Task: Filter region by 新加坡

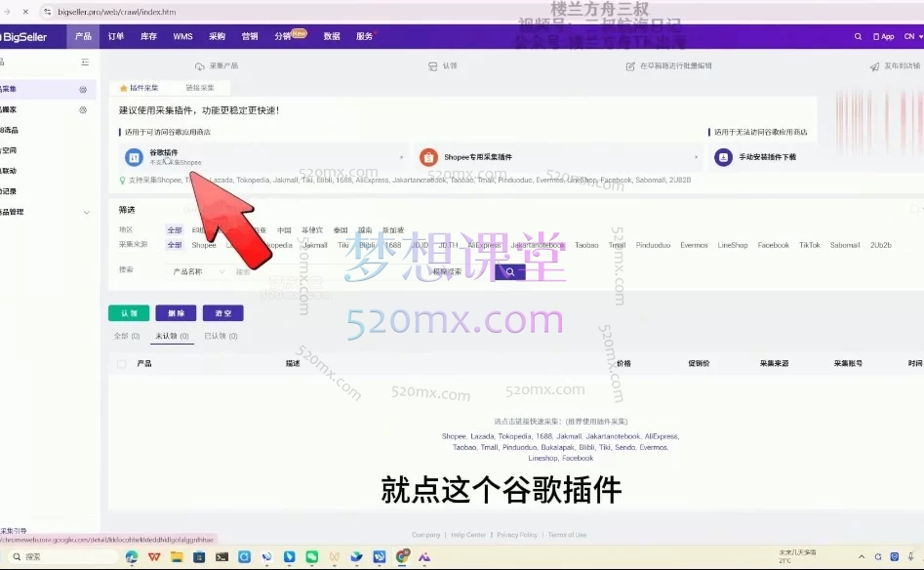Action: (x=393, y=230)
